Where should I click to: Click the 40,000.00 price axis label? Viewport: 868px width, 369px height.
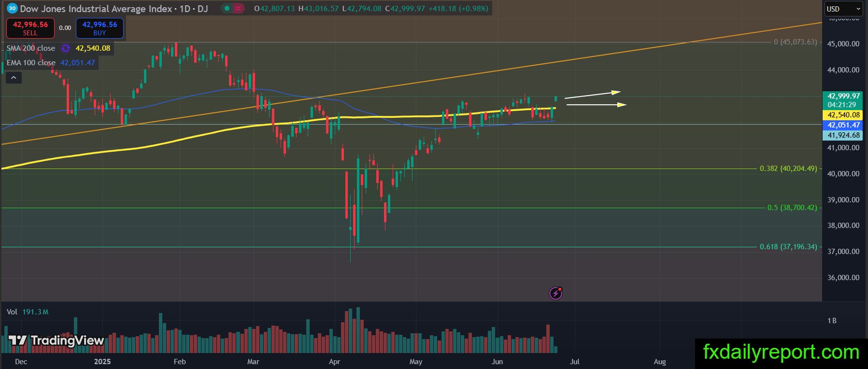843,174
